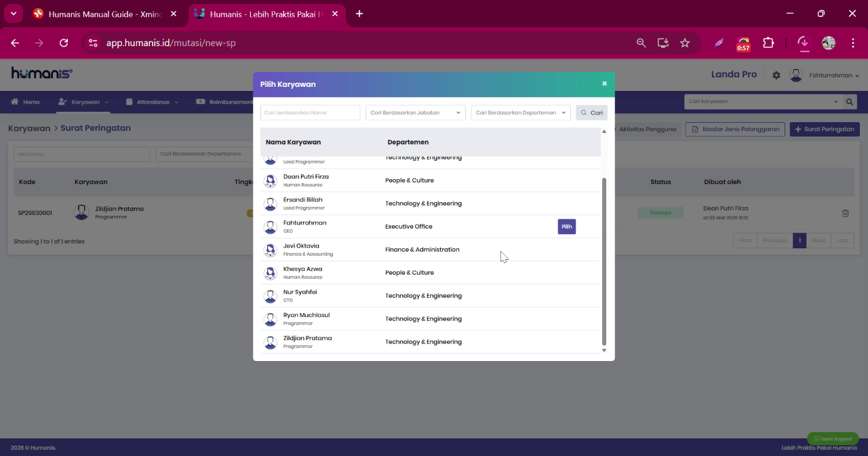The height and width of the screenshot is (456, 868).
Task: Delete SP26030001 row with trash icon
Action: pos(845,213)
